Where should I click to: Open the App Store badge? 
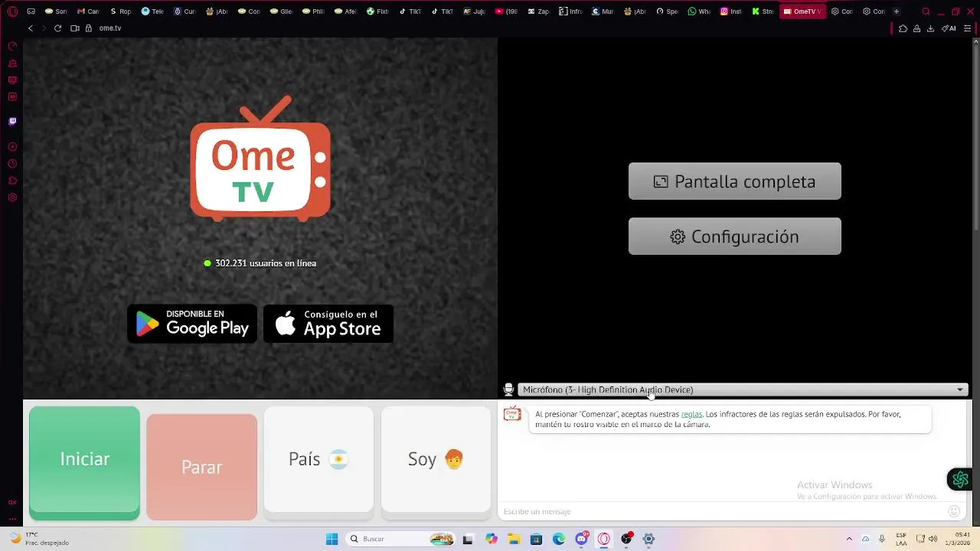[328, 324]
